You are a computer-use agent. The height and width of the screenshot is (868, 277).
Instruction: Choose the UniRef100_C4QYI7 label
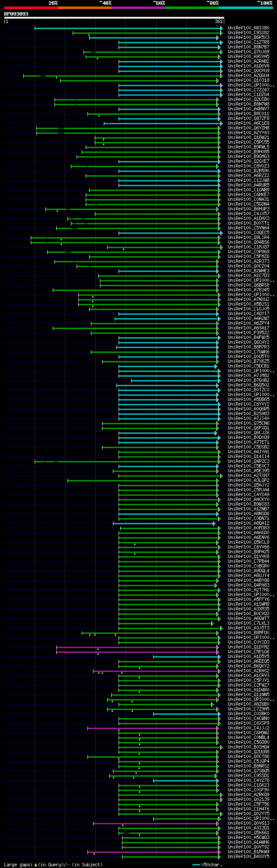click(x=248, y=314)
